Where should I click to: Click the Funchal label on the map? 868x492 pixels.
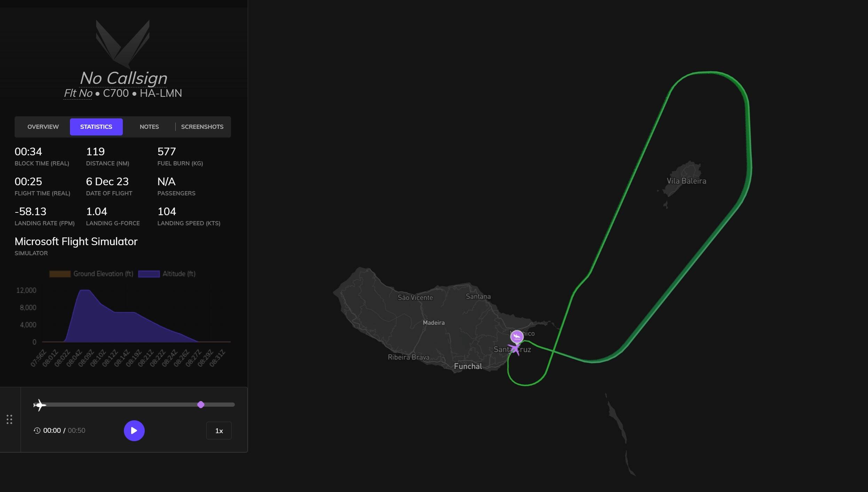tap(468, 366)
